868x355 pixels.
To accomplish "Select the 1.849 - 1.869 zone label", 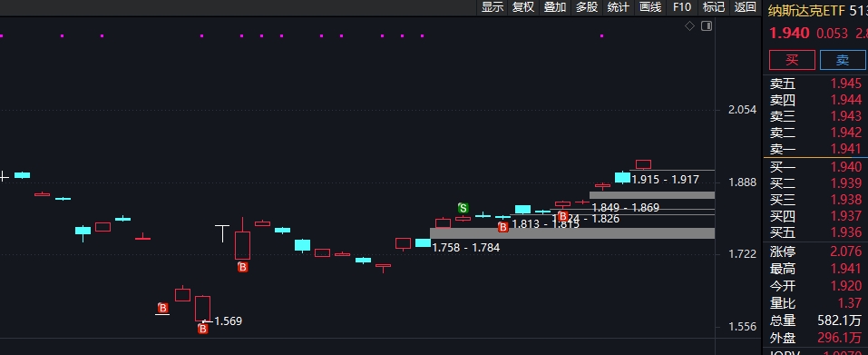I will (626, 208).
